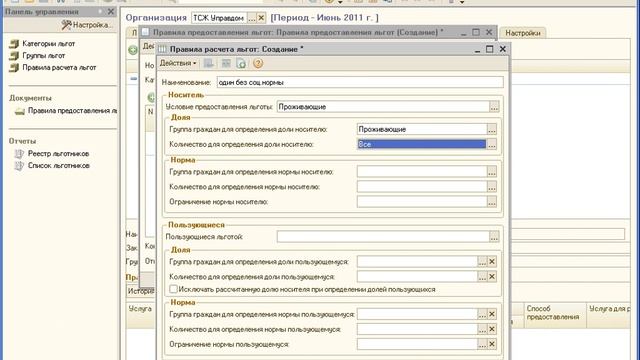The height and width of the screenshot is (360, 640).
Task: Open Группы льгот in control panel
Action: (x=44, y=56)
